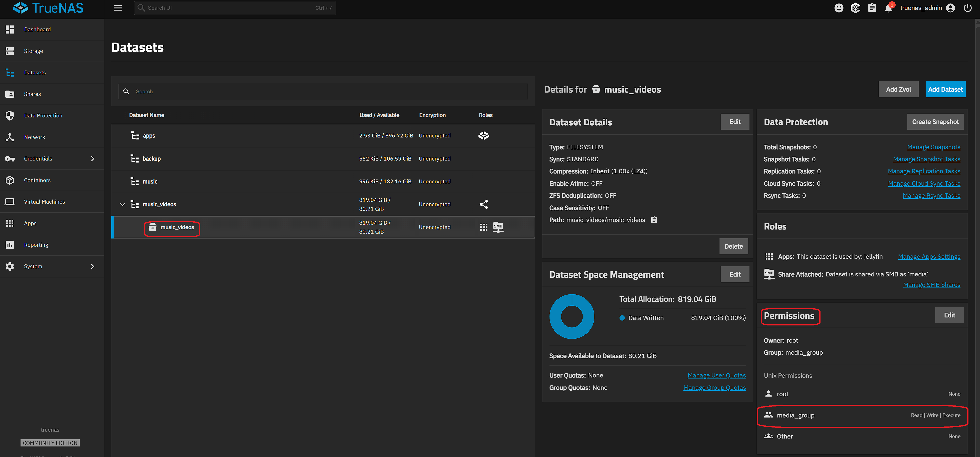Click the Data Written legend color dot
This screenshot has width=980, height=457.
[x=622, y=318]
